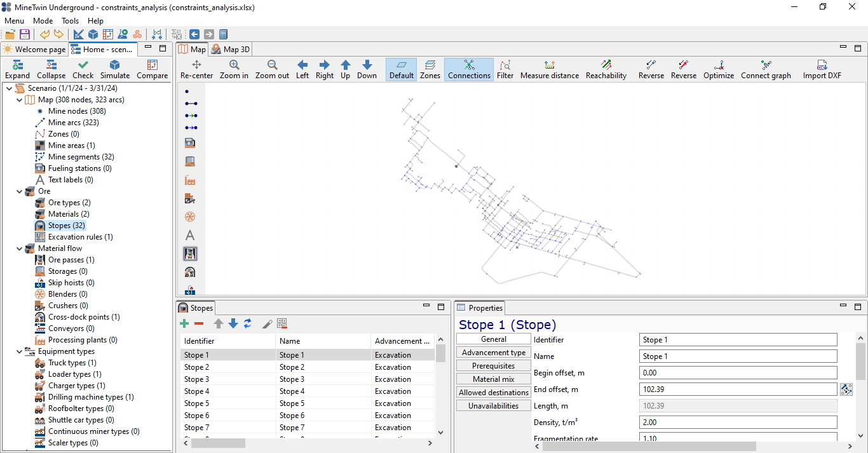
Task: Click the purple save disk icon
Action: pyautogui.click(x=24, y=34)
